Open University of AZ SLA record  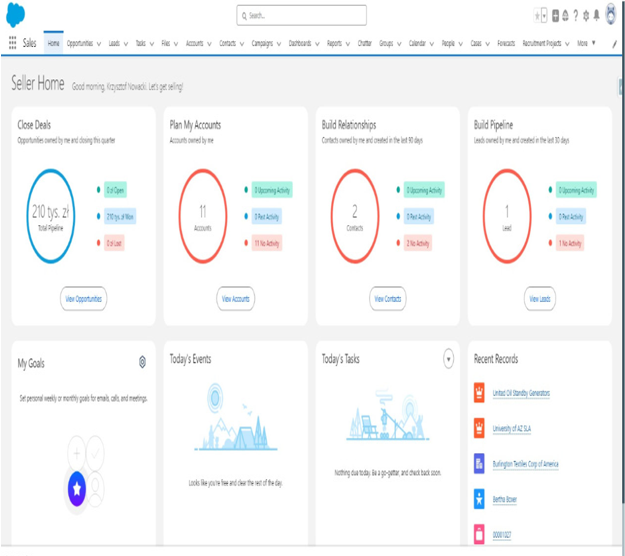512,428
